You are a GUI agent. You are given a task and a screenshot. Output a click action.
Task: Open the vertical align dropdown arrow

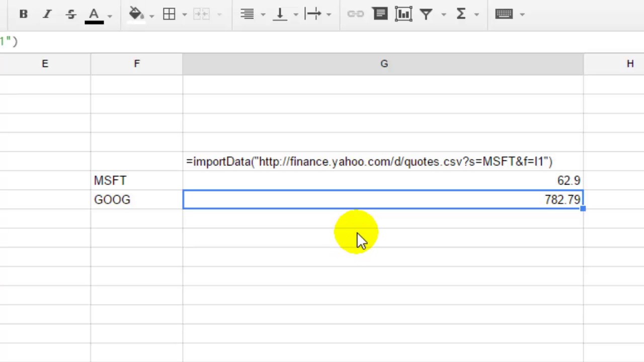pos(295,15)
